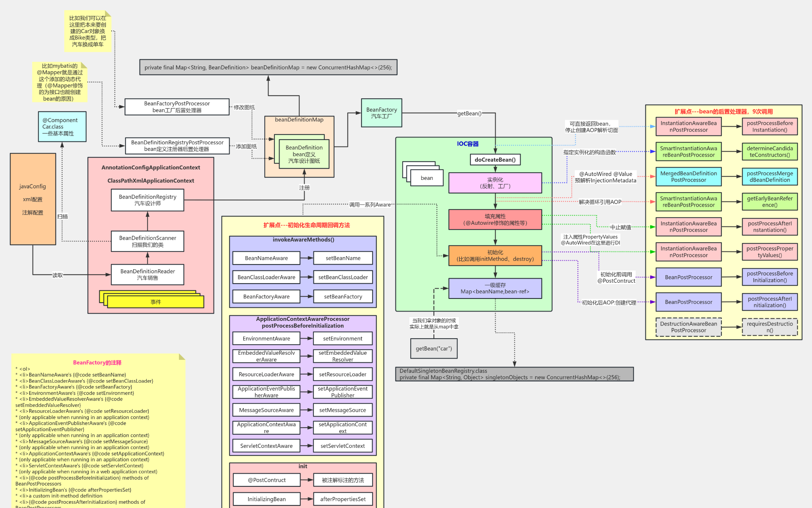Click the beanDefinitionMap code declaration box

(268, 67)
